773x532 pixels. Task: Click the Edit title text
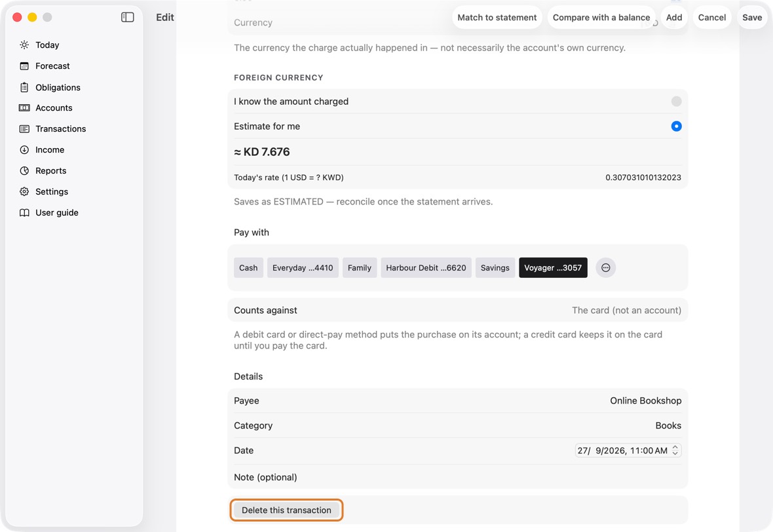(164, 17)
